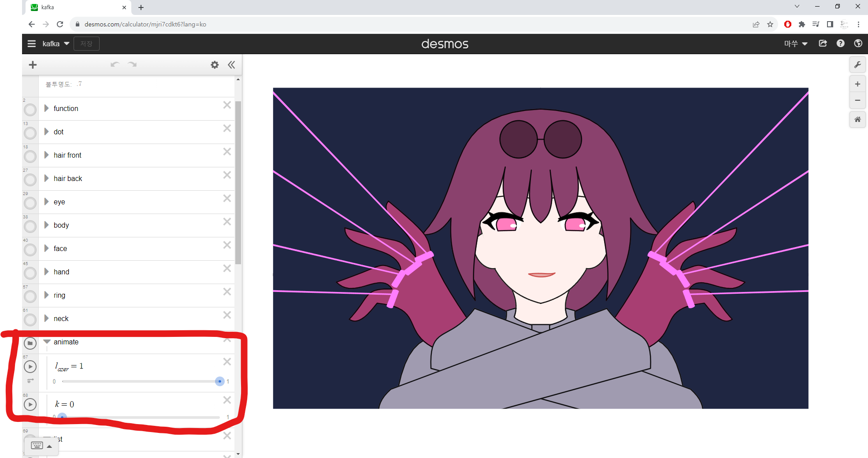This screenshot has width=868, height=458.
Task: Toggle visibility of hair front folder
Action: click(30, 156)
